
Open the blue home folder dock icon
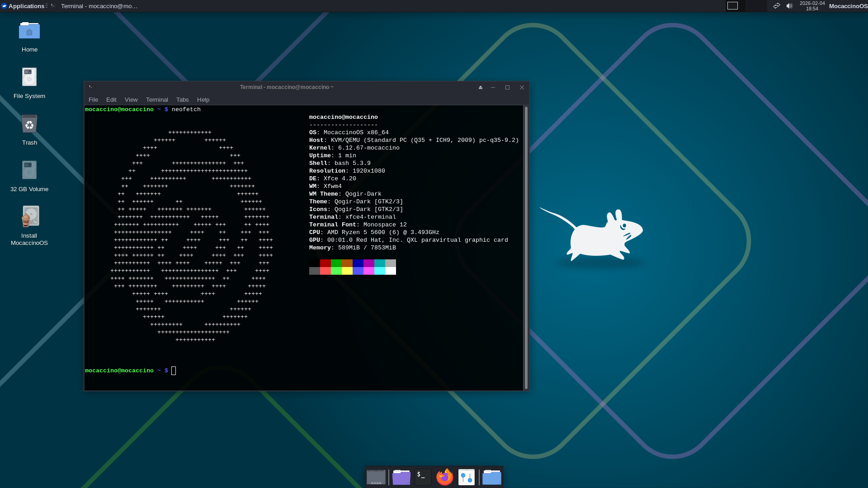(x=492, y=477)
